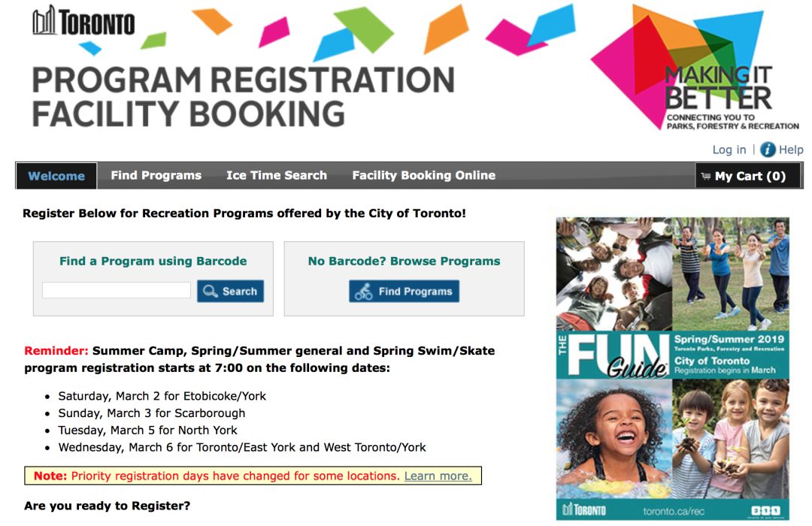812x526 pixels.
Task: Click the Program Registration Facility Booking heading
Action: click(244, 96)
